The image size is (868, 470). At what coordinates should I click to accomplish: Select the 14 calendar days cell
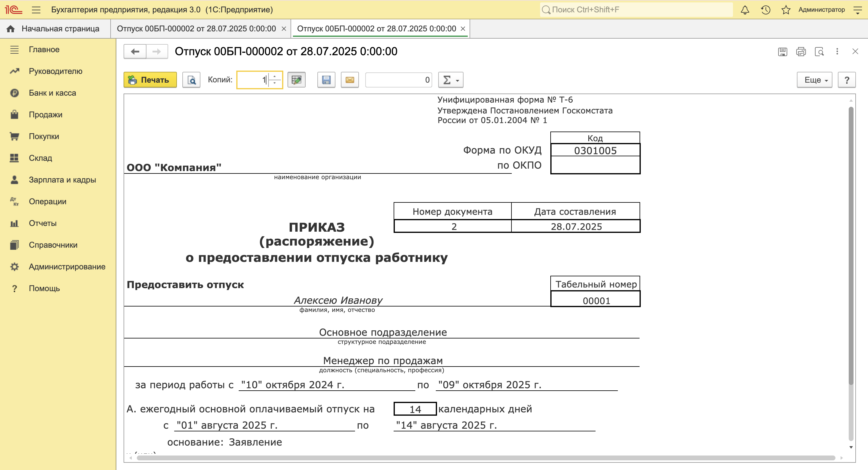(415, 409)
